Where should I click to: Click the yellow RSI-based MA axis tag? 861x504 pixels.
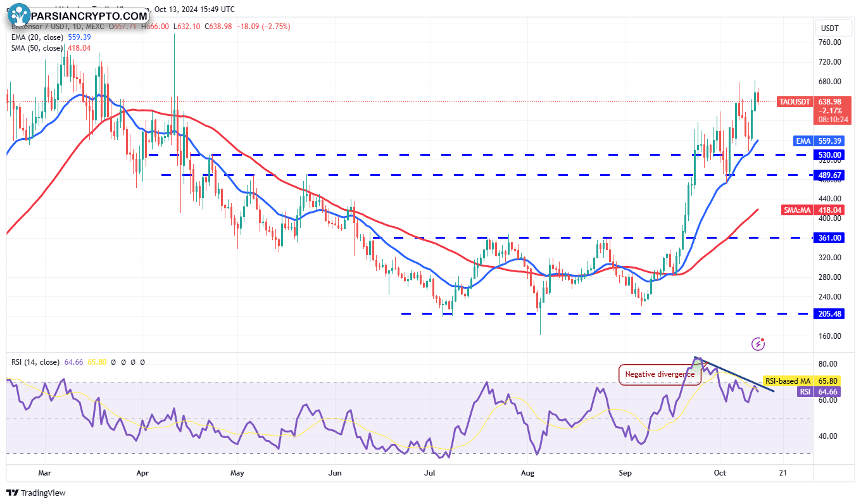[x=788, y=381]
